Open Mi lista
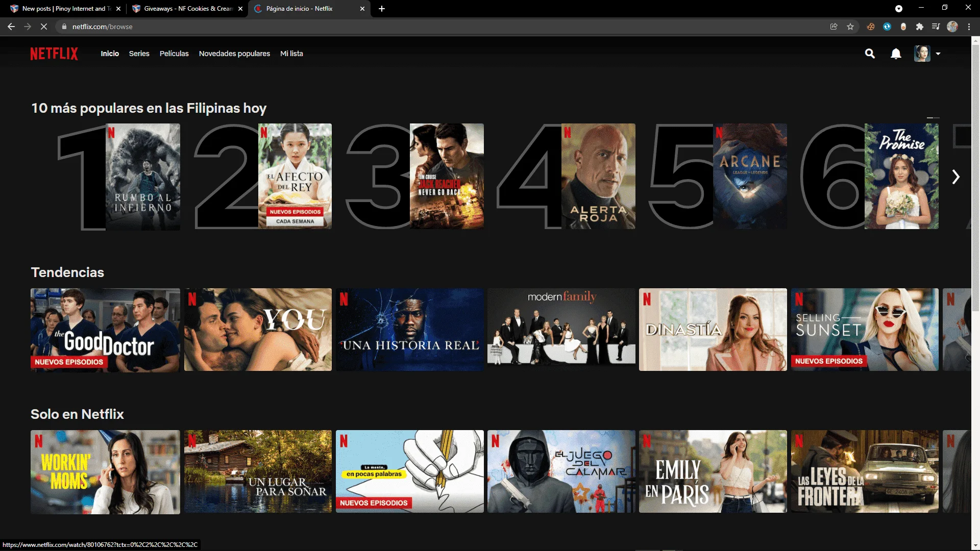The width and height of the screenshot is (980, 551). [291, 54]
